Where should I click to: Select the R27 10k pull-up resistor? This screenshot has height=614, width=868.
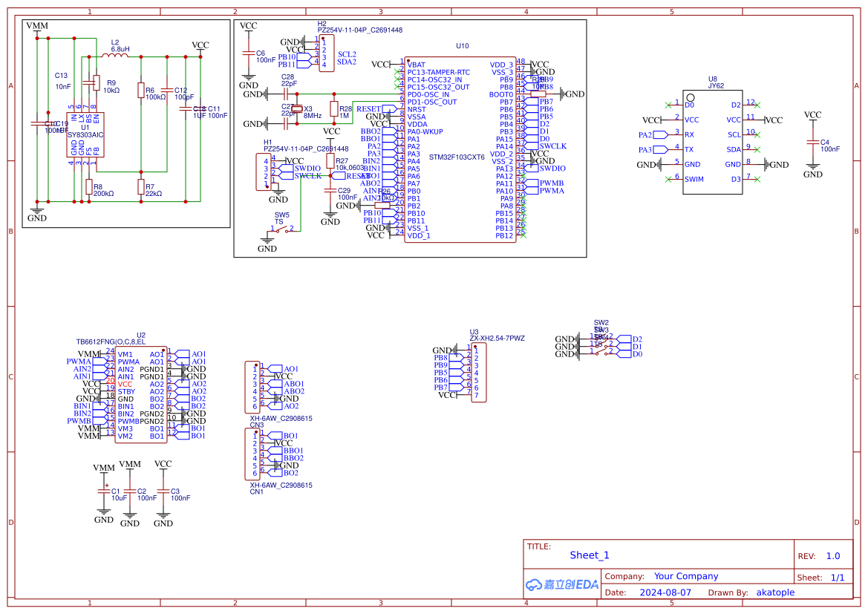pyautogui.click(x=330, y=161)
